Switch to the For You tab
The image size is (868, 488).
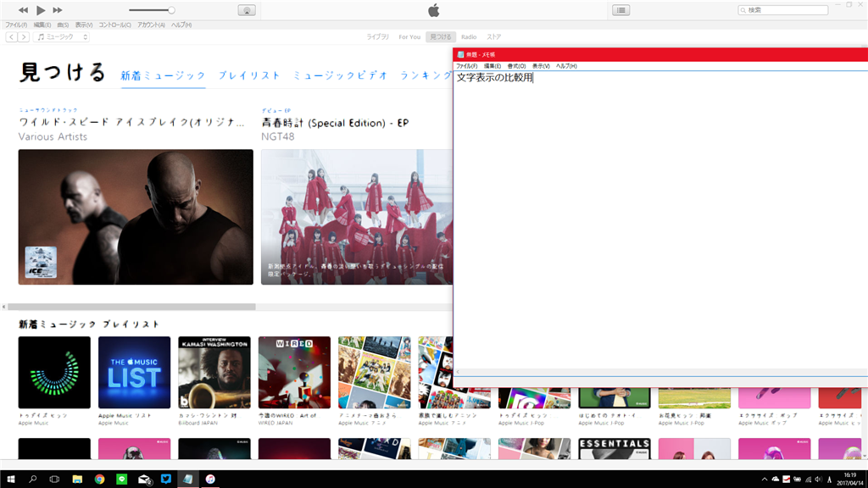[409, 37]
